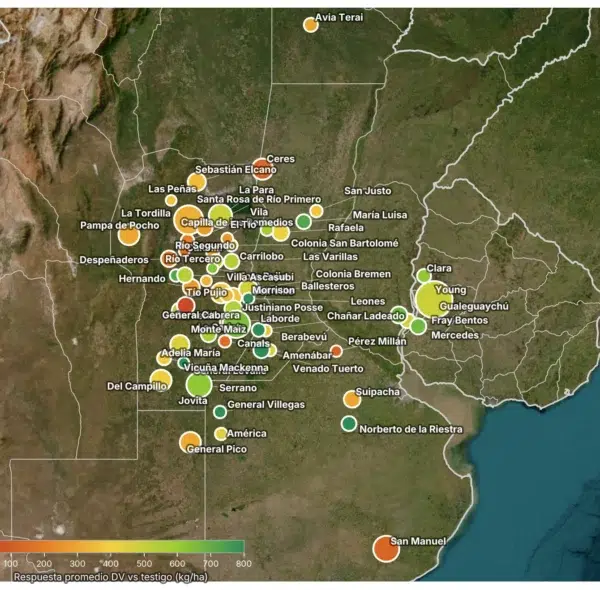Click the 'Canals' label
The image size is (600, 590).
253,344
